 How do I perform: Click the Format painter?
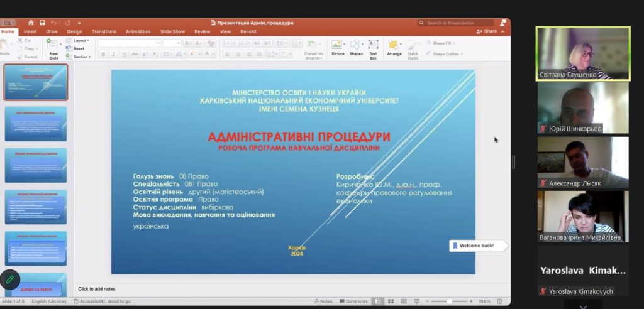click(x=28, y=57)
